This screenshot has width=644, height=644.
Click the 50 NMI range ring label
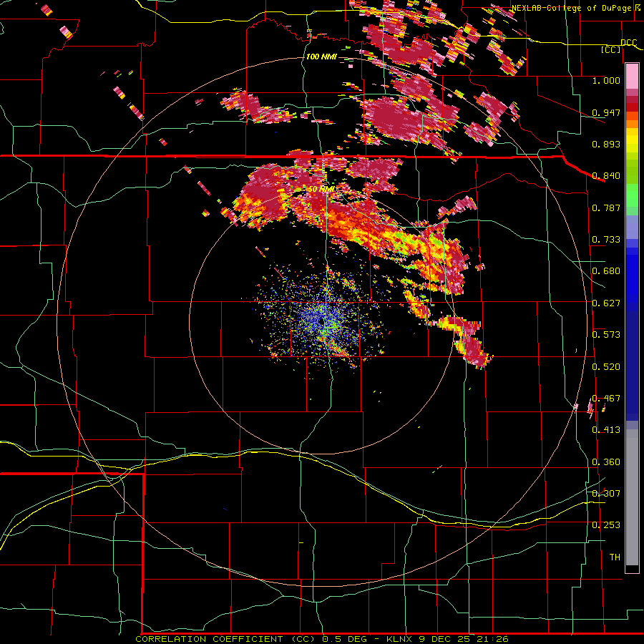click(x=321, y=190)
